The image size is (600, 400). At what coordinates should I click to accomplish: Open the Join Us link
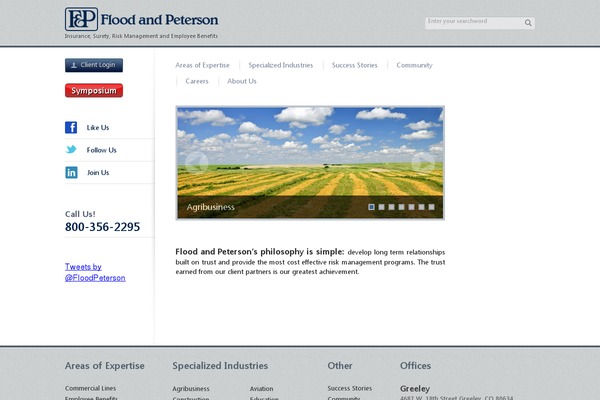point(98,173)
